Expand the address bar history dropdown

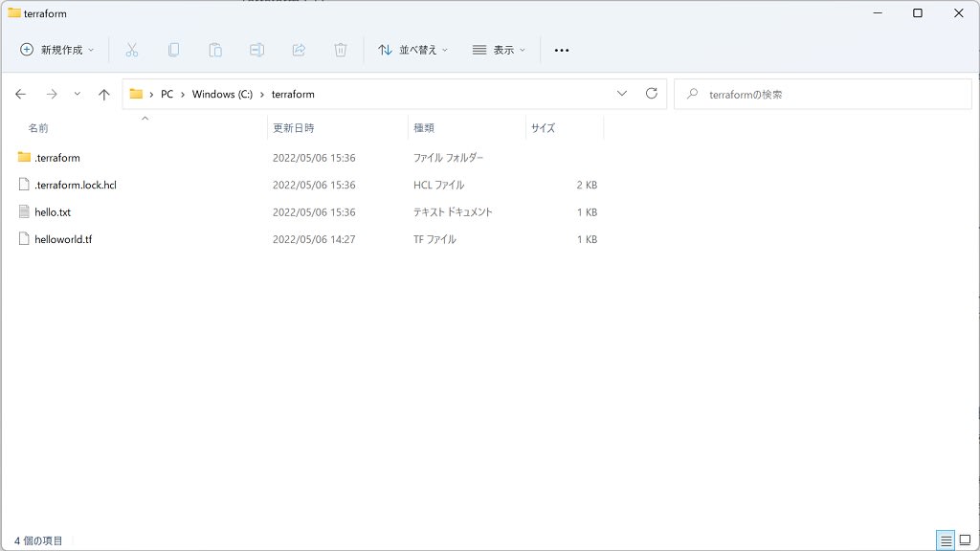point(622,94)
